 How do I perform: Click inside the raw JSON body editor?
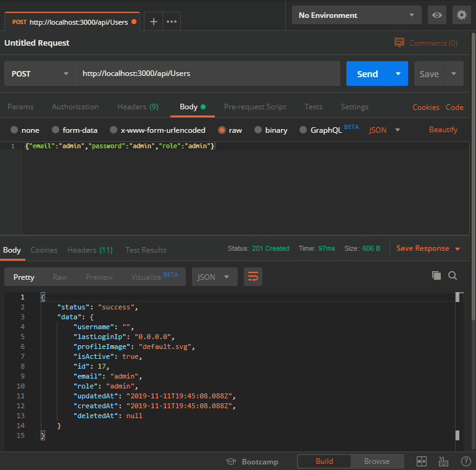click(246, 188)
